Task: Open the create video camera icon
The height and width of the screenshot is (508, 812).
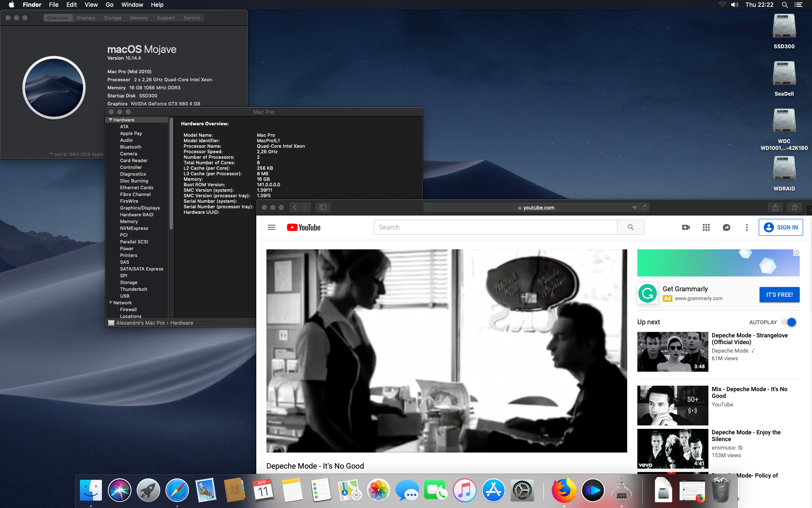Action: 686,227
